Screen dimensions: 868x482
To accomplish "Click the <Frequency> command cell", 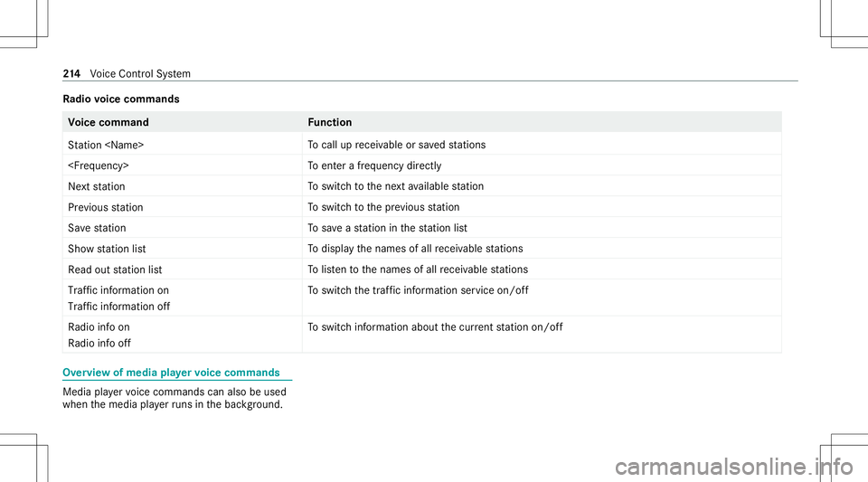I will pos(98,165).
